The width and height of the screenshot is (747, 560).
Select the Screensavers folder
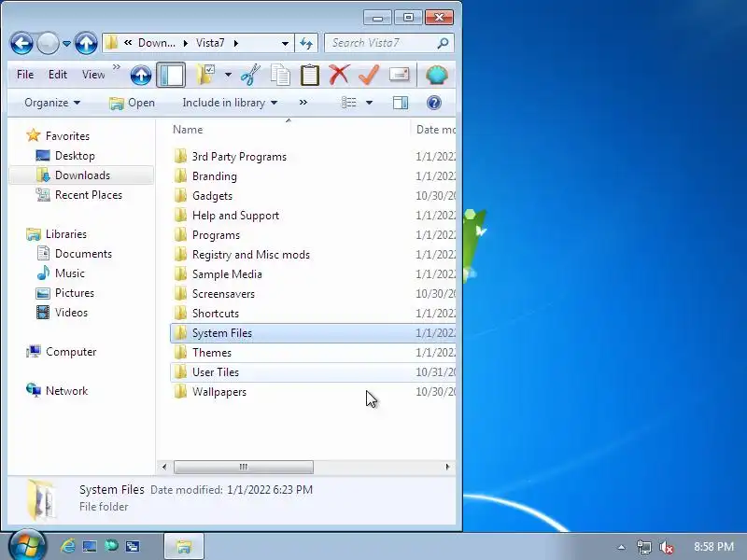[223, 294]
